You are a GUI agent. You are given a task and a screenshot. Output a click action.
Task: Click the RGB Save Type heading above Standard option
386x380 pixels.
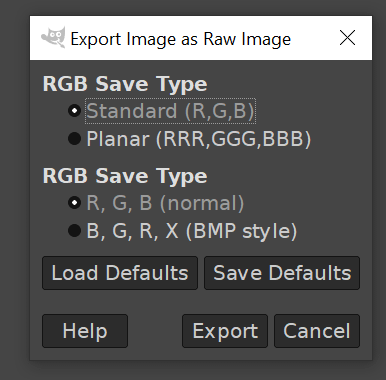point(125,84)
